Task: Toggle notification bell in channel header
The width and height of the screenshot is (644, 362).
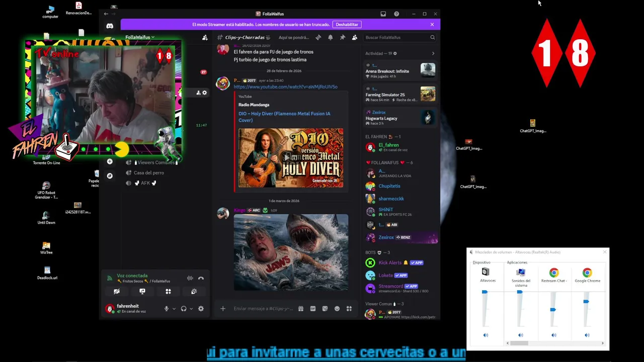Action: [330, 37]
